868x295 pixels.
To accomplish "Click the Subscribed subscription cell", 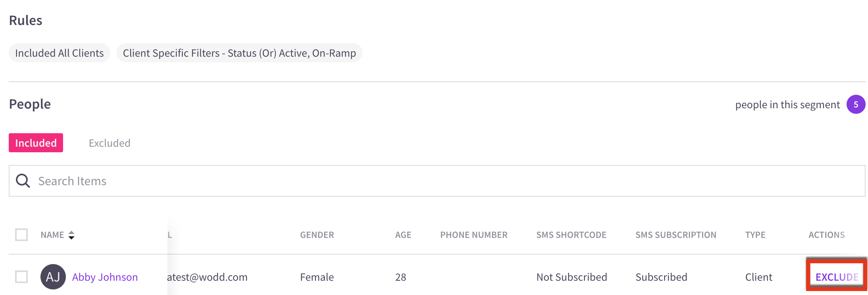I will 661,277.
